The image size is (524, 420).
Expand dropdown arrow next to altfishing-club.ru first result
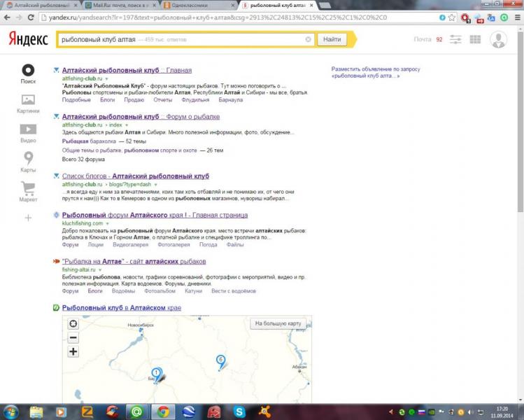click(x=107, y=79)
